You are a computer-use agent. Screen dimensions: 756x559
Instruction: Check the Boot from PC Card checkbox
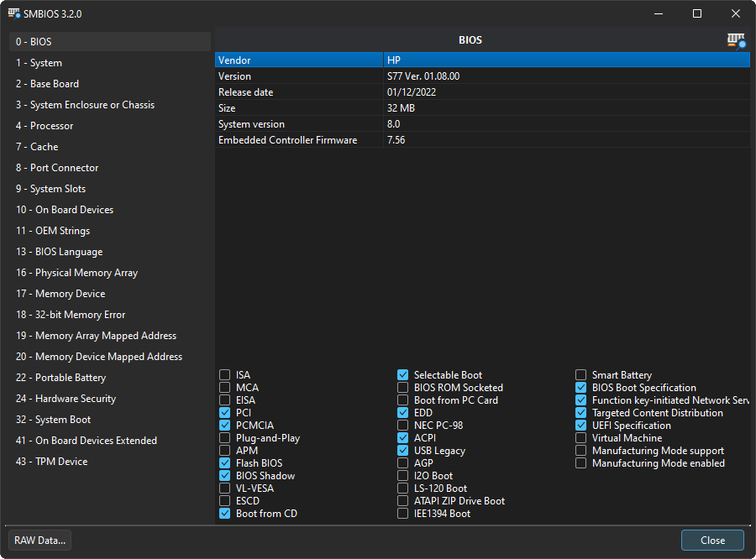pyautogui.click(x=402, y=400)
